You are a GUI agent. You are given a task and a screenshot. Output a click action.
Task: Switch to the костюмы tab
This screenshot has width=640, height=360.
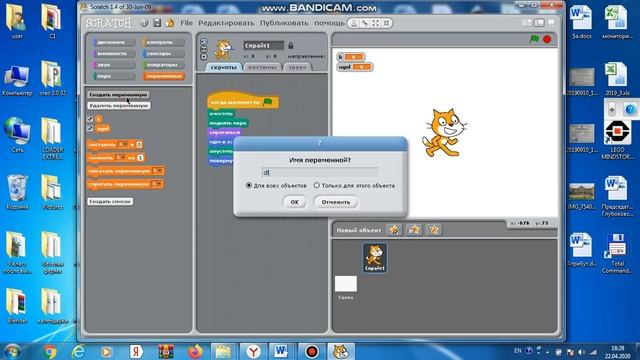262,67
